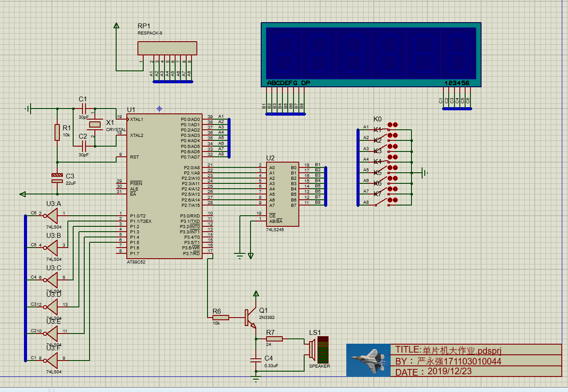
Task: Click the 2N3392 label near Q1
Action: (x=268, y=317)
